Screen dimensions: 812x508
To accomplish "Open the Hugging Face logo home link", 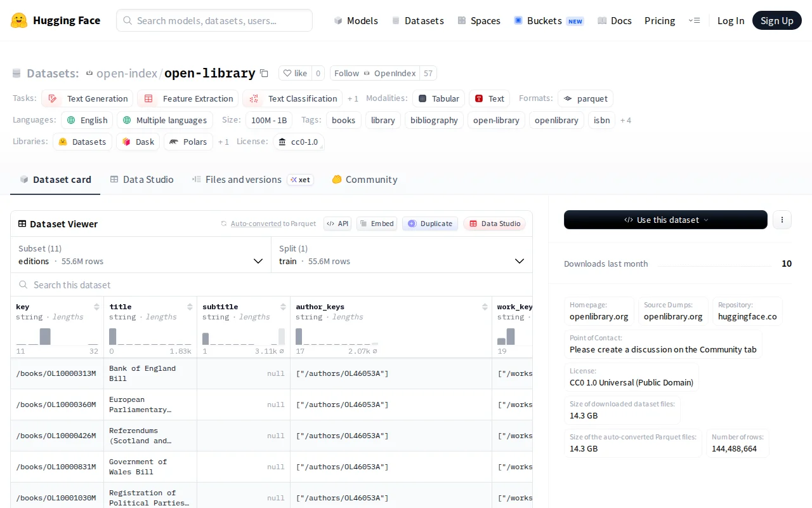I will pyautogui.click(x=55, y=20).
